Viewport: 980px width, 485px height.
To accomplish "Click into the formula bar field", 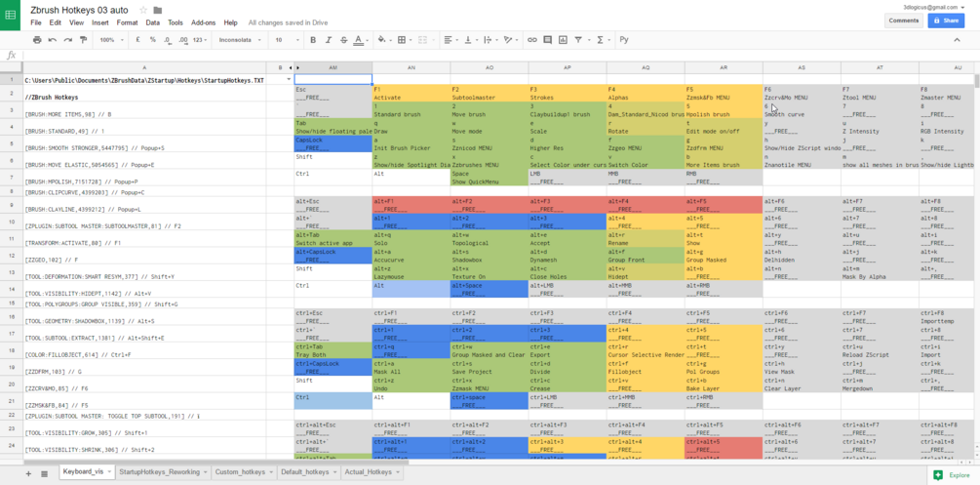I will pos(500,55).
